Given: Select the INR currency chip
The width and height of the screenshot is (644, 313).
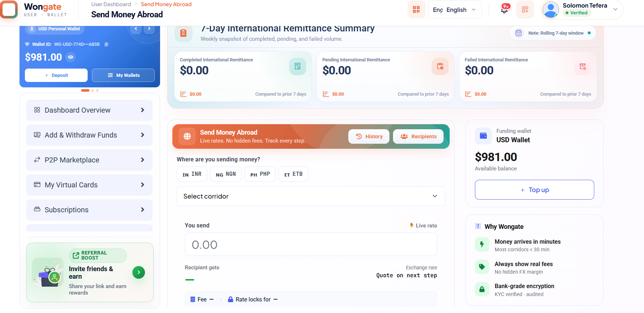Looking at the screenshot, I should [192, 174].
